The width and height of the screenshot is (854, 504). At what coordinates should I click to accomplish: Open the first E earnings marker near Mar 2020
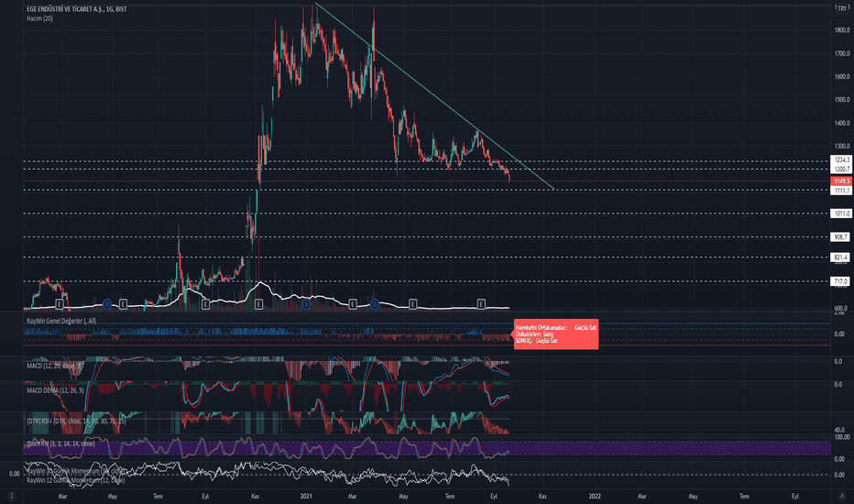[x=60, y=304]
